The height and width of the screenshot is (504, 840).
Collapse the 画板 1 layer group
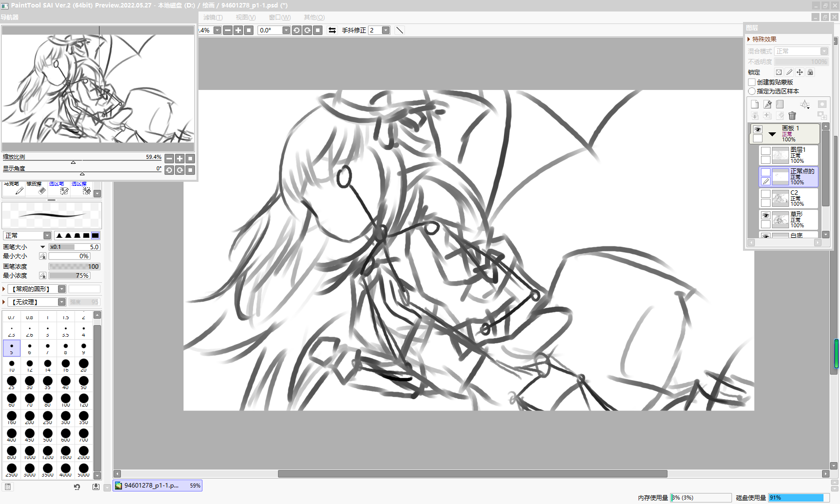coord(772,134)
